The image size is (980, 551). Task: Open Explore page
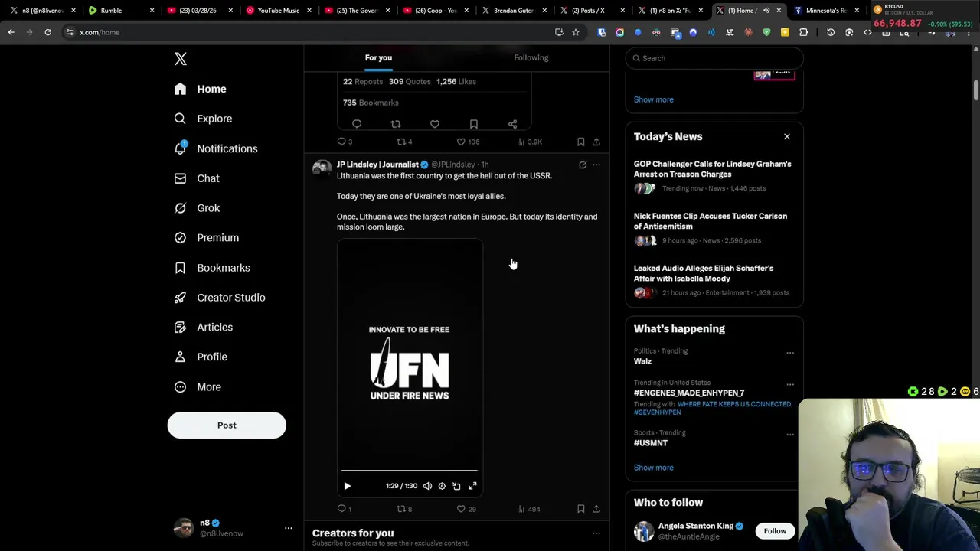coord(203,119)
